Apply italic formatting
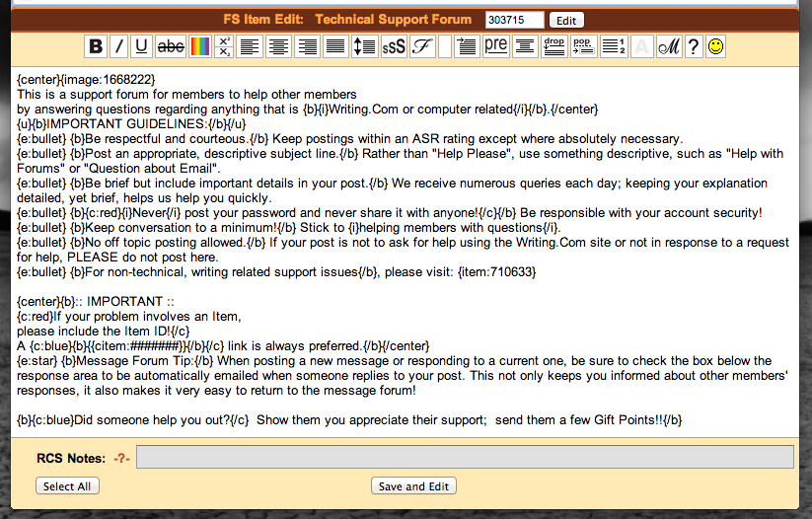The width and height of the screenshot is (812, 519). point(118,46)
